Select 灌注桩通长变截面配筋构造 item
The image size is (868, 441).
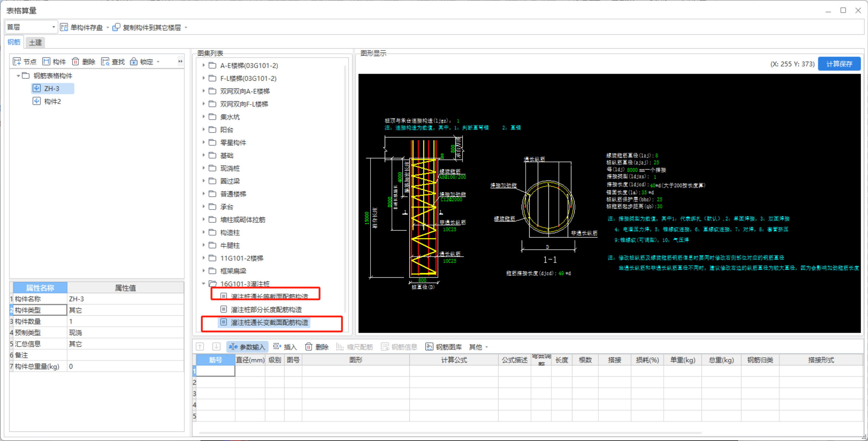point(264,323)
